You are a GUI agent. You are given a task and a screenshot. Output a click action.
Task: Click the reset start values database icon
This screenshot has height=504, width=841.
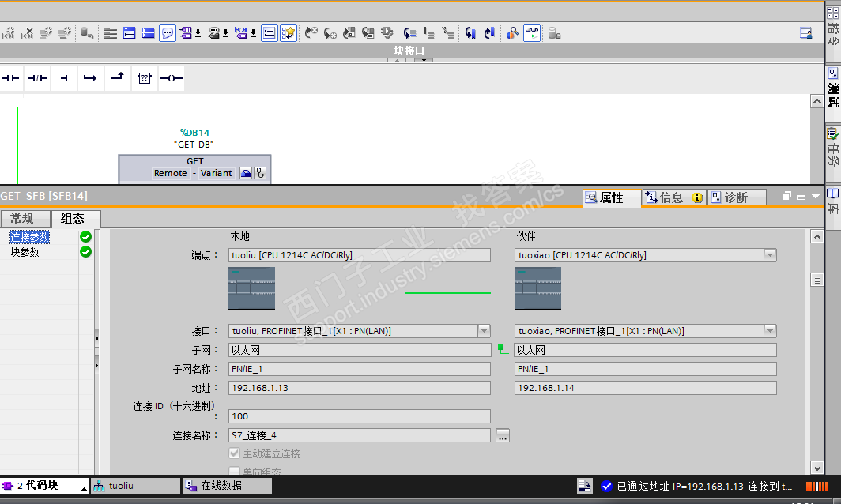click(87, 33)
